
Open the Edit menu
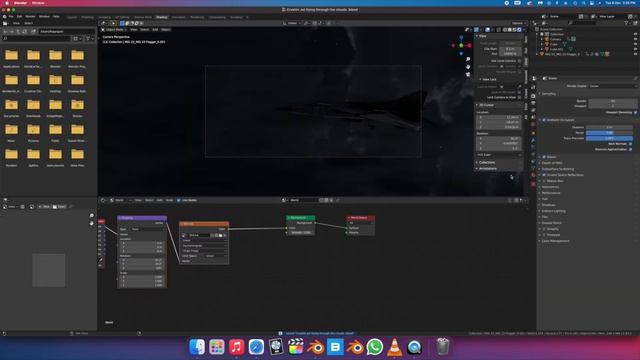click(x=19, y=17)
